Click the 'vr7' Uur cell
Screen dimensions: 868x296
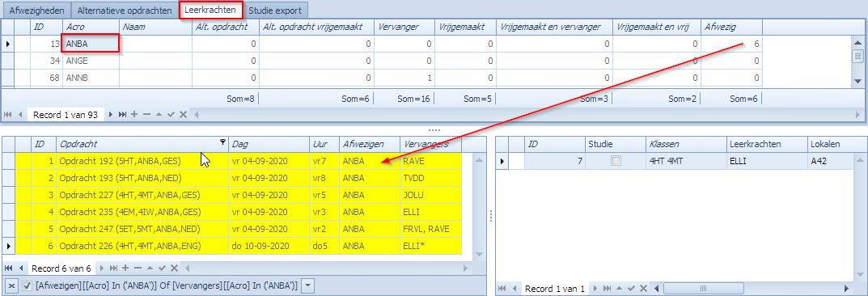pyautogui.click(x=324, y=161)
